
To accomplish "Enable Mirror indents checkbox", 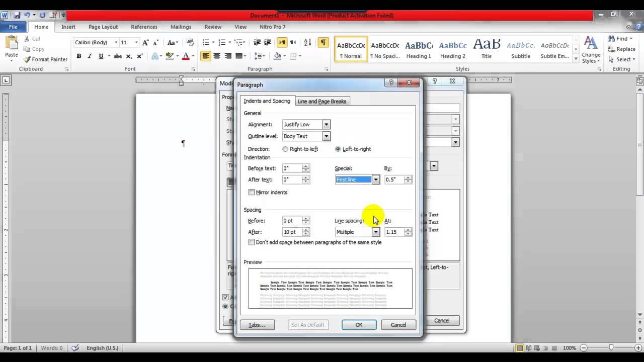I will 252,193.
